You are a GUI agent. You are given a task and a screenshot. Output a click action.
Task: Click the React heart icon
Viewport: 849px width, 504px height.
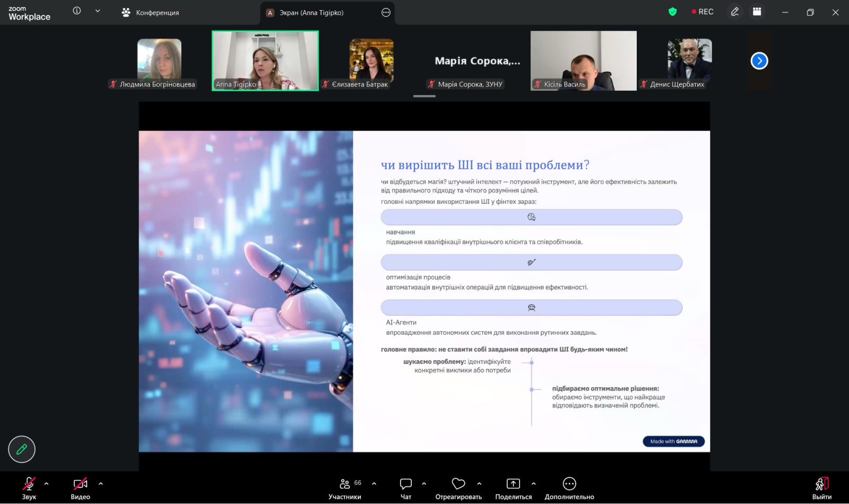tap(458, 488)
